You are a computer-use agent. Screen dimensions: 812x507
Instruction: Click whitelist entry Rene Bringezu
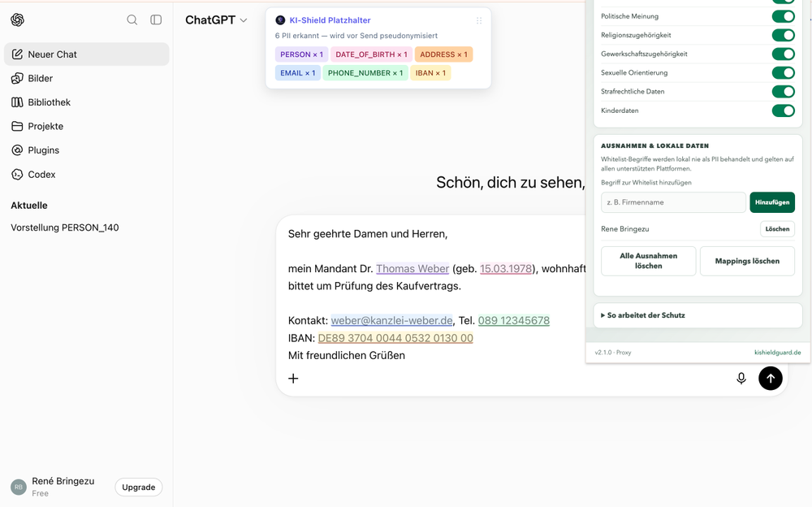tap(625, 228)
